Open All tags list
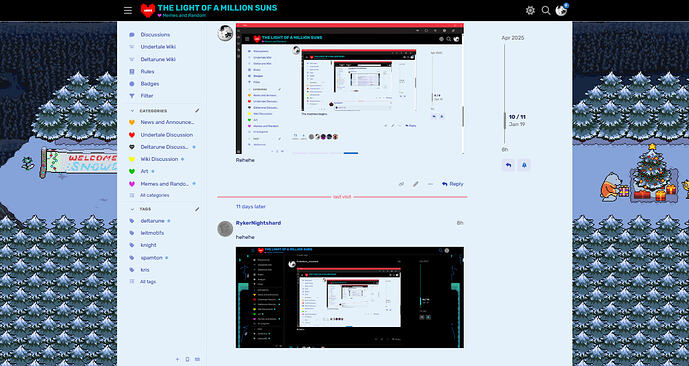This screenshot has width=689, height=366. [x=148, y=282]
